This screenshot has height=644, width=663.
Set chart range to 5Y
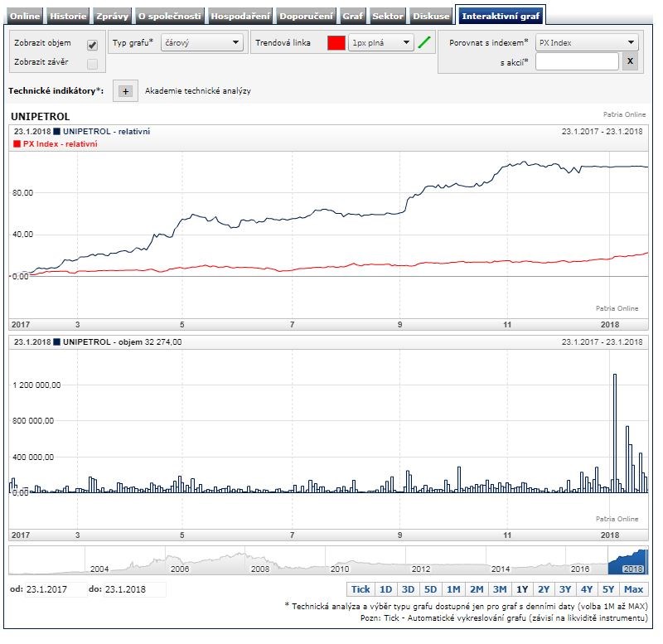[609, 589]
